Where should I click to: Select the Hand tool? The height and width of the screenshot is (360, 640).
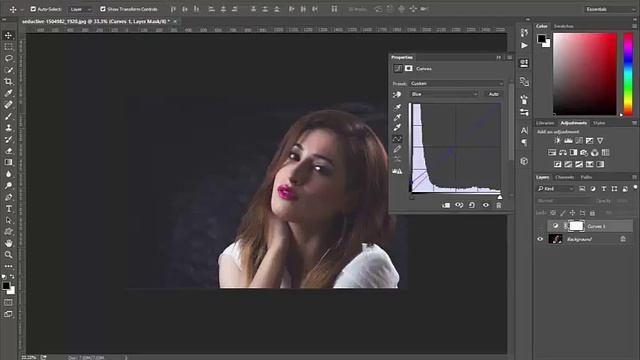tap(8, 243)
